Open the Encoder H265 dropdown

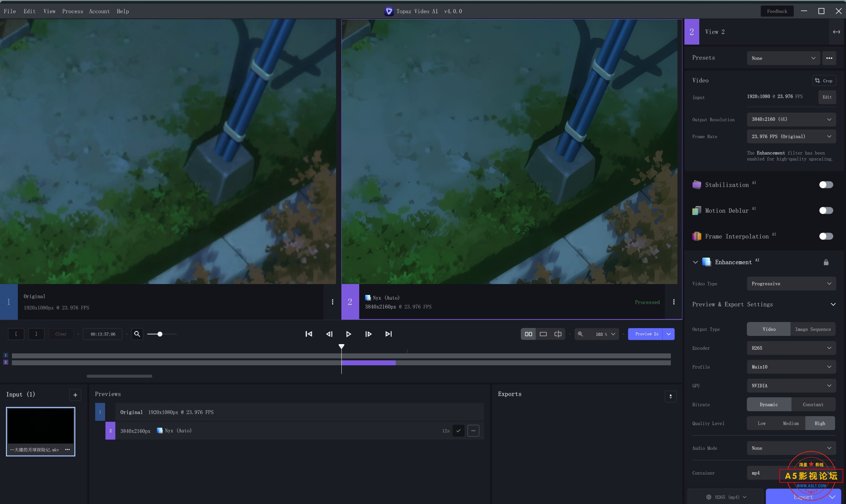click(791, 348)
